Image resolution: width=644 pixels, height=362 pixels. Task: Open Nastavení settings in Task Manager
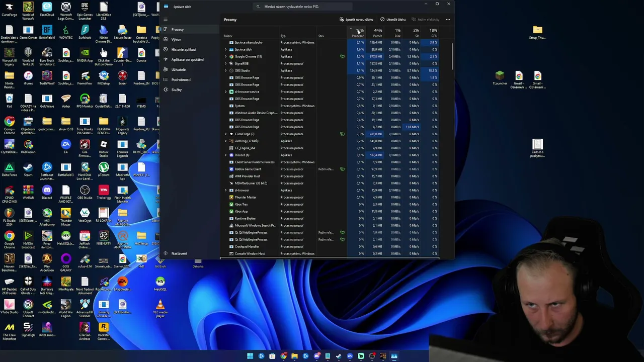coord(179,253)
